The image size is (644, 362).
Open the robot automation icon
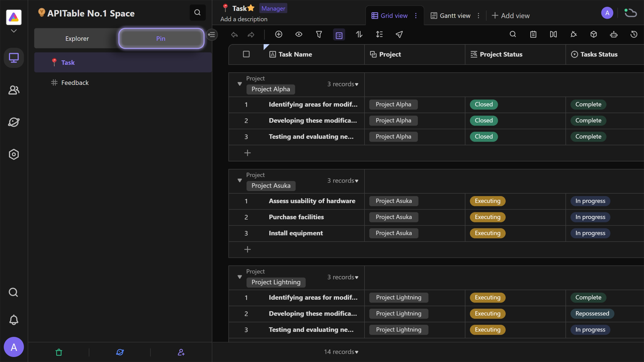click(614, 34)
